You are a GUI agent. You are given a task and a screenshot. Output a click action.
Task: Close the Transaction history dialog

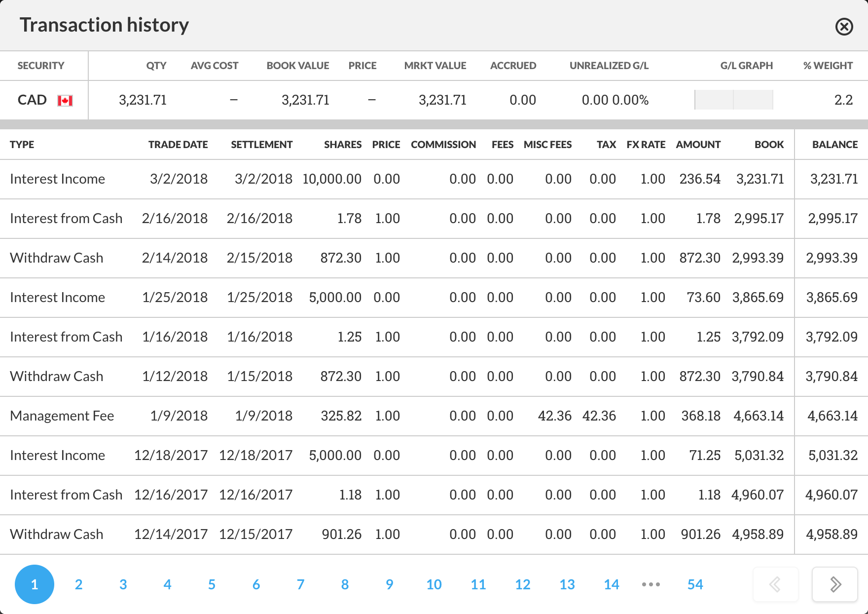pyautogui.click(x=844, y=26)
